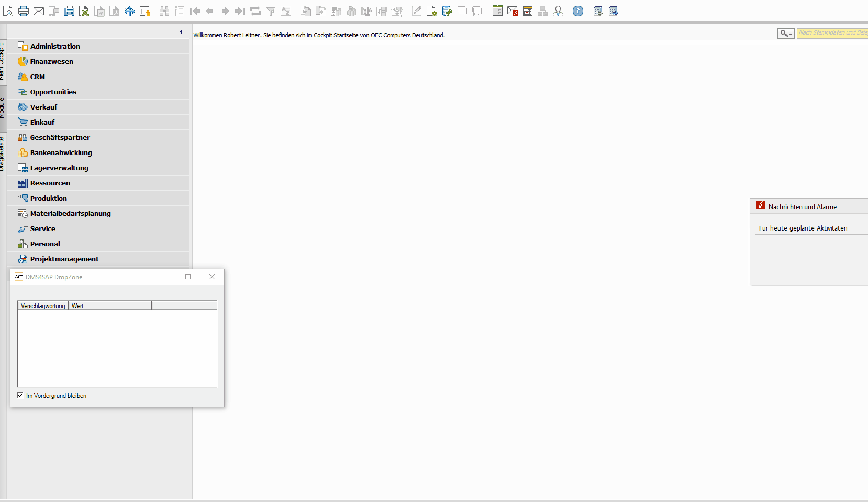Click the blue help question mark icon
The image size is (868, 502).
577,11
